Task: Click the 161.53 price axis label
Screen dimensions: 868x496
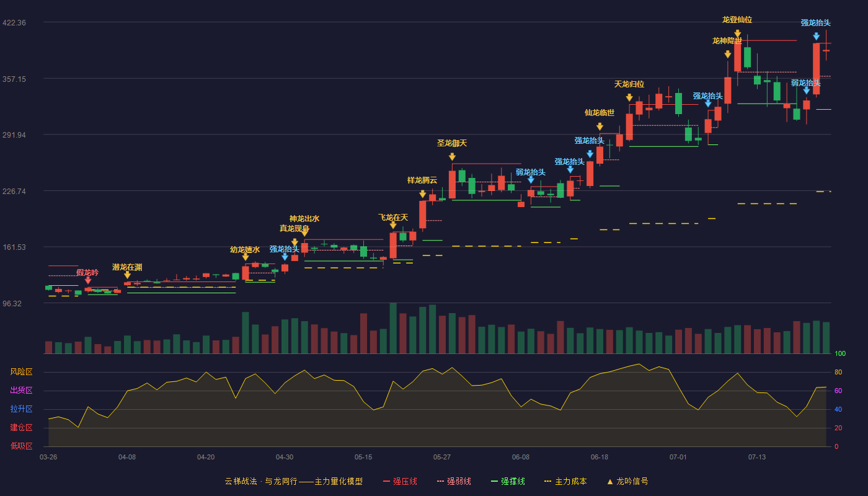Action: [14, 247]
